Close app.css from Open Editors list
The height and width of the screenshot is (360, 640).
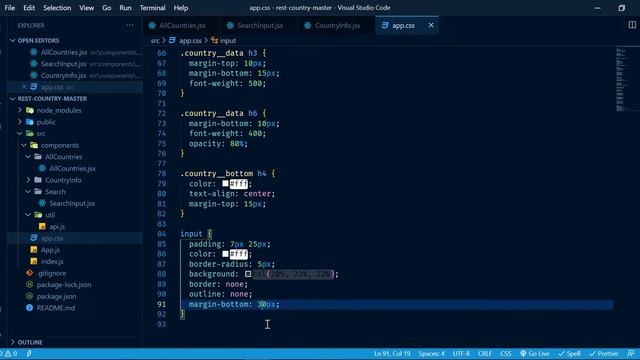(24, 87)
